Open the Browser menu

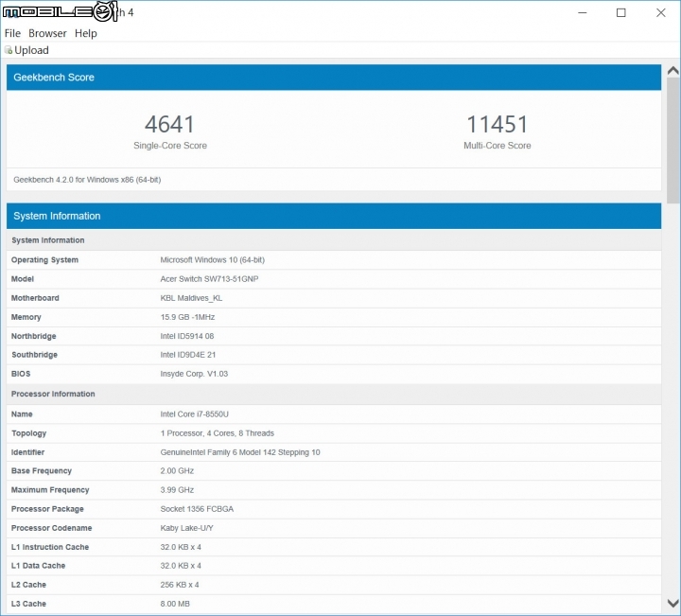click(x=47, y=33)
